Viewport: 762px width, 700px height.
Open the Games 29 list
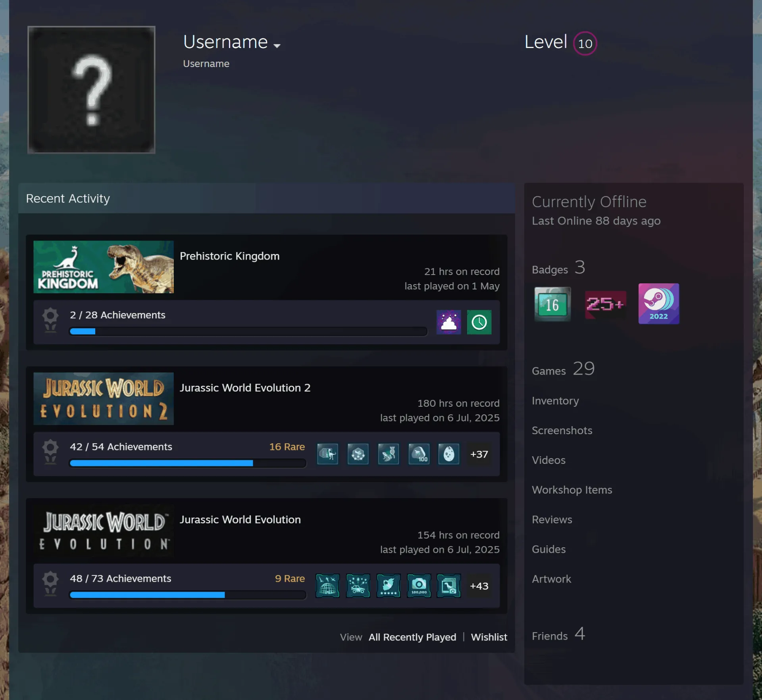pos(563,369)
